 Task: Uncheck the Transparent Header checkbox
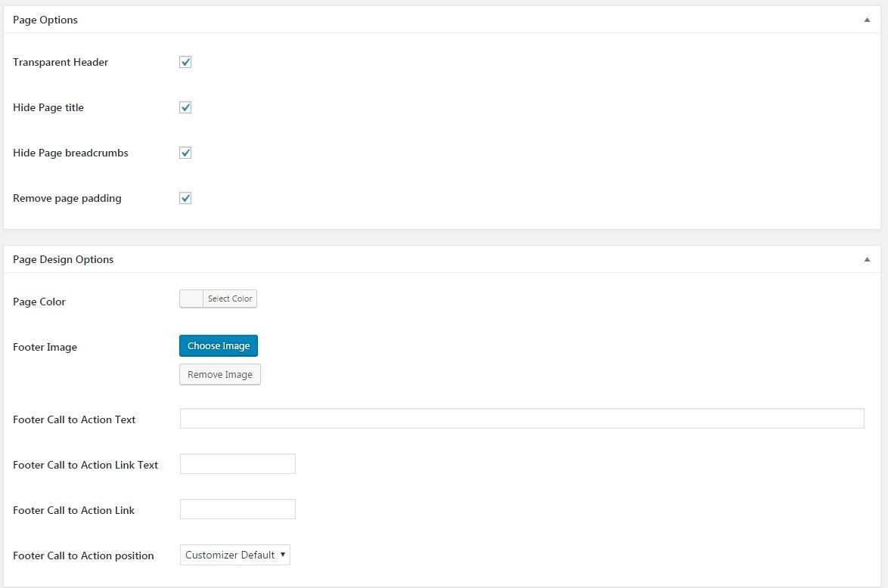point(185,62)
